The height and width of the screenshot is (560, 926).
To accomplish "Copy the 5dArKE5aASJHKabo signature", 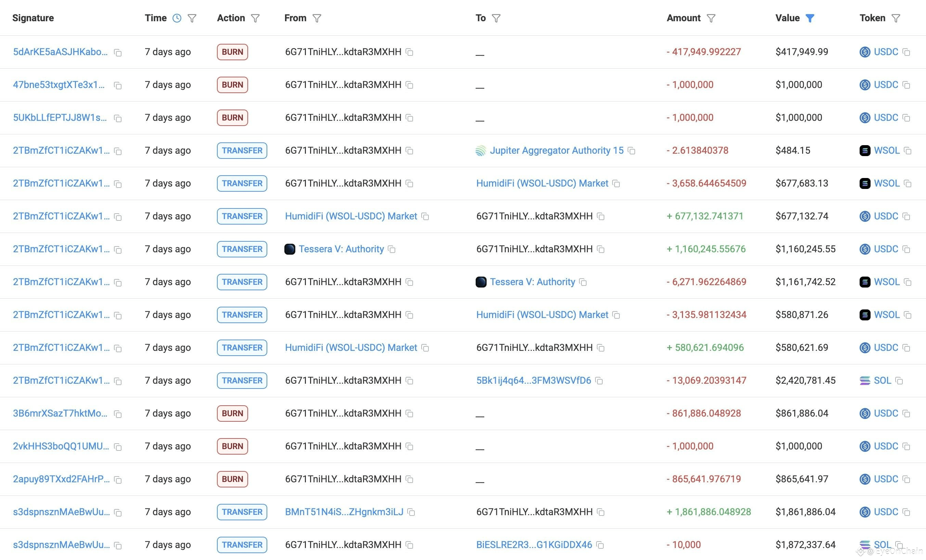I will [x=118, y=53].
